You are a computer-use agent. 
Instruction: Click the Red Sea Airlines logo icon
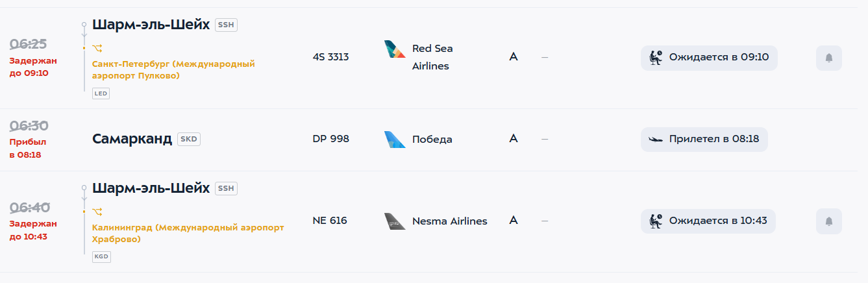(x=395, y=49)
